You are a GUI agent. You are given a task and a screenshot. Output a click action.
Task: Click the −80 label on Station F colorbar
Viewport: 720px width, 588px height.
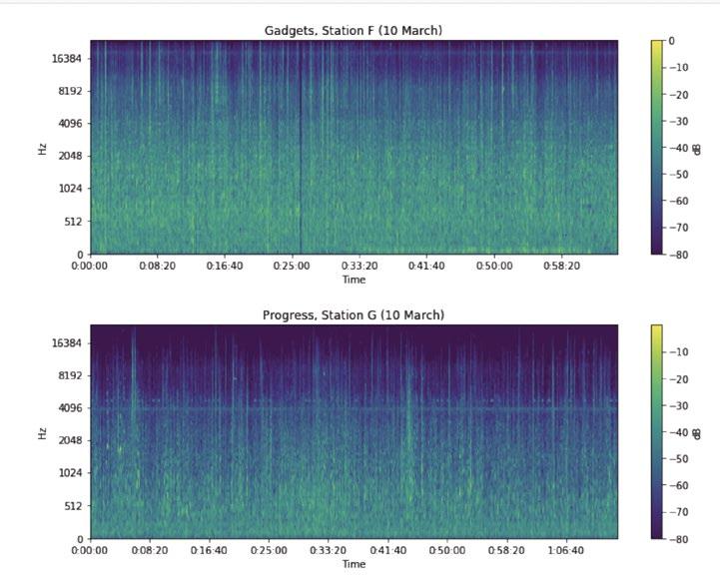tap(678, 255)
